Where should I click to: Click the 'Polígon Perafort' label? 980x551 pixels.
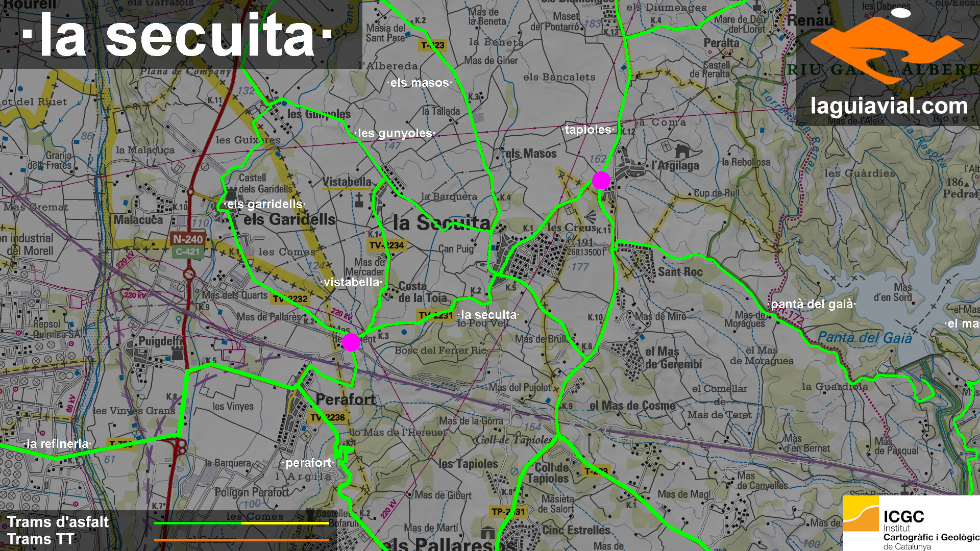pos(252,492)
